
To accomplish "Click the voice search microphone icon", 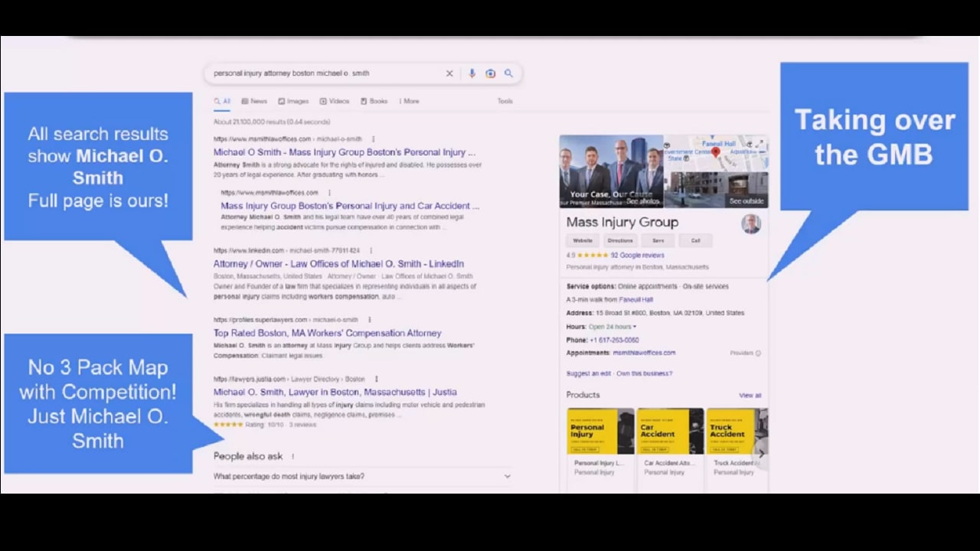I will pos(471,73).
